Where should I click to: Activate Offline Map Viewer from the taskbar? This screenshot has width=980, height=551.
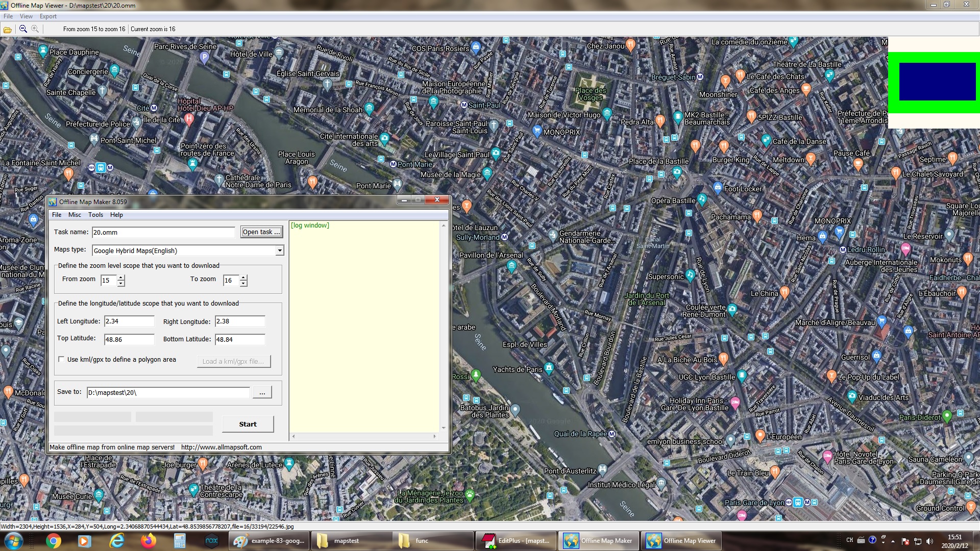[x=681, y=540]
